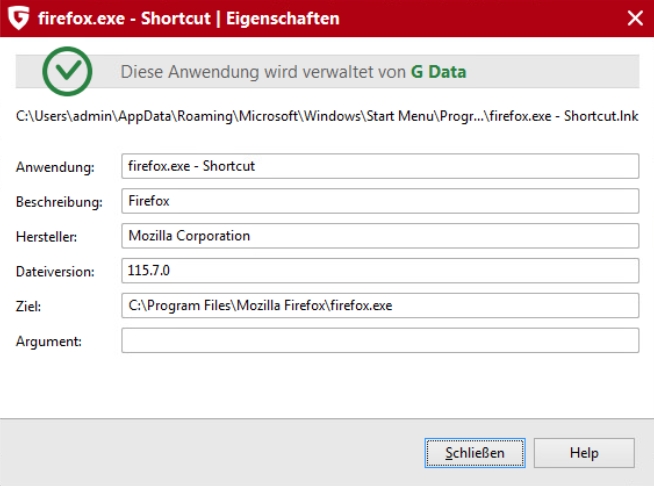Image resolution: width=654 pixels, height=486 pixels.
Task: Click the shortcut path text ending in Shortcut.lnk
Action: point(327,116)
